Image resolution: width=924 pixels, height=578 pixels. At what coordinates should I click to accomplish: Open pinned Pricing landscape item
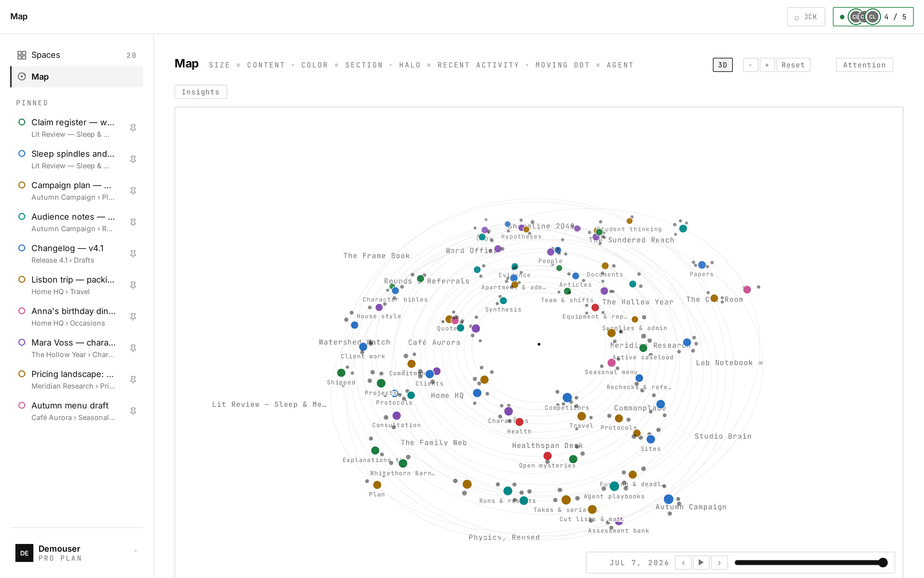coord(76,380)
